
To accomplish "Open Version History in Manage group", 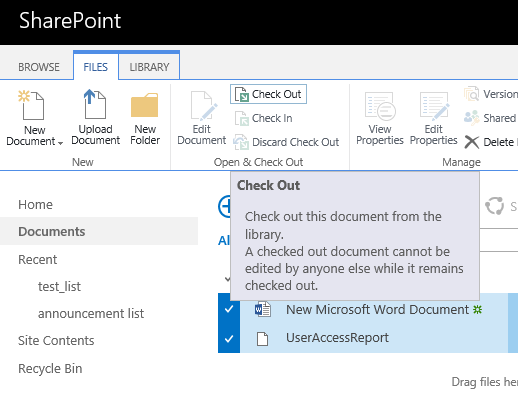I will click(491, 94).
